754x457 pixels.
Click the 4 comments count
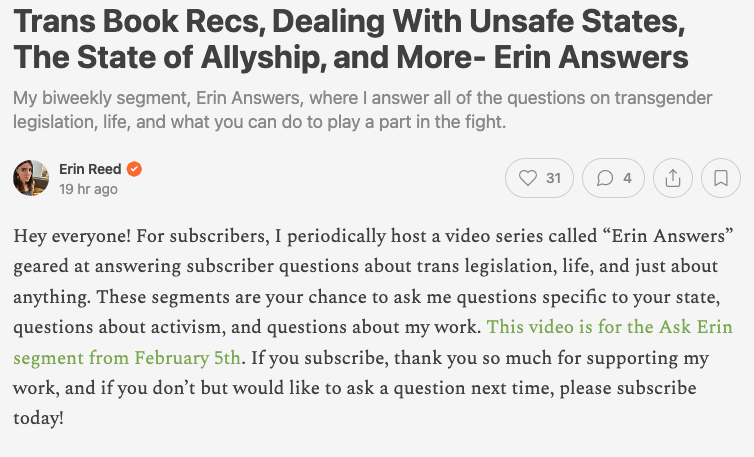[x=627, y=178]
